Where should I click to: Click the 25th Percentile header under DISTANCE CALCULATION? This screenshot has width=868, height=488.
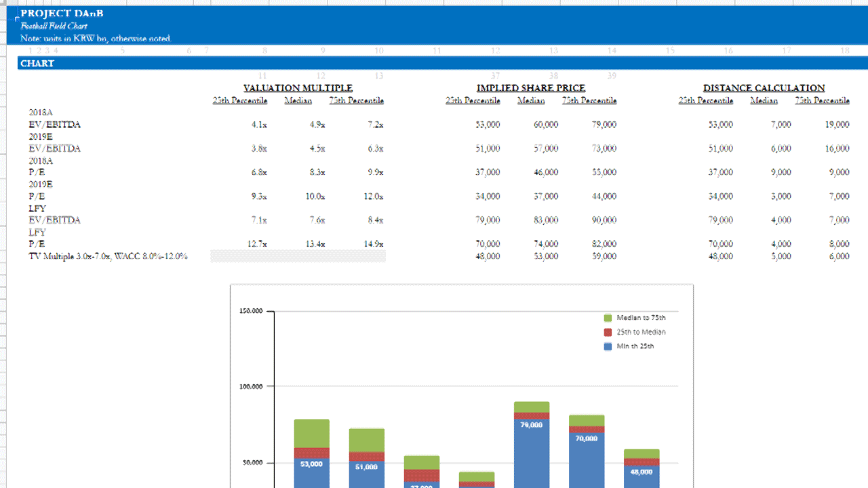coord(706,101)
